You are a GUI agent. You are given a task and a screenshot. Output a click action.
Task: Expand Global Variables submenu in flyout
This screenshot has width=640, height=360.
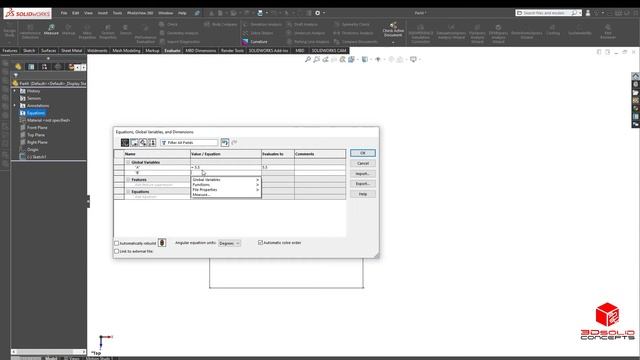226,180
